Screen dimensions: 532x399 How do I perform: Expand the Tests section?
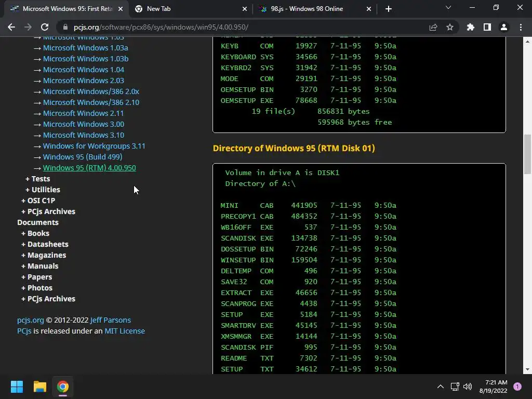click(x=37, y=179)
